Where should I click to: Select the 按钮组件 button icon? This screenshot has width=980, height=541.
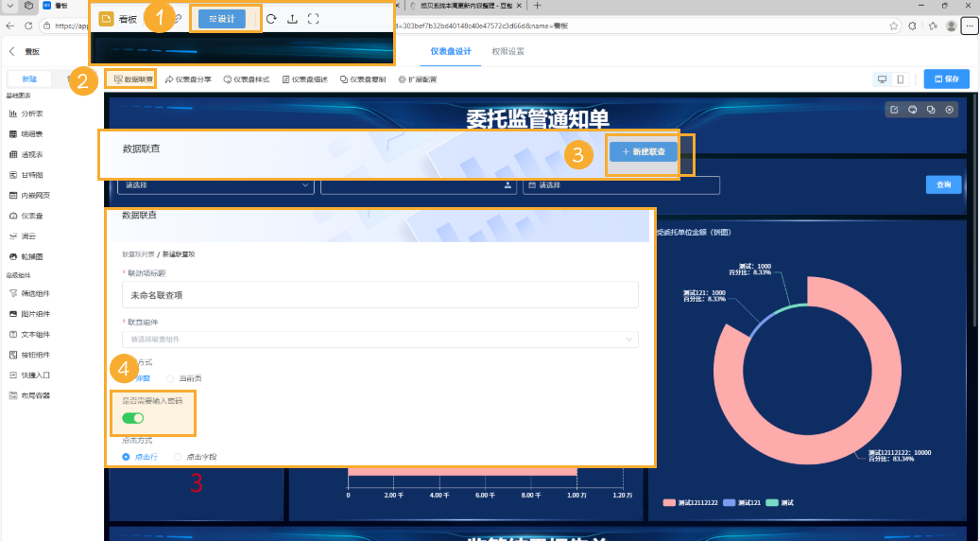pyautogui.click(x=13, y=356)
